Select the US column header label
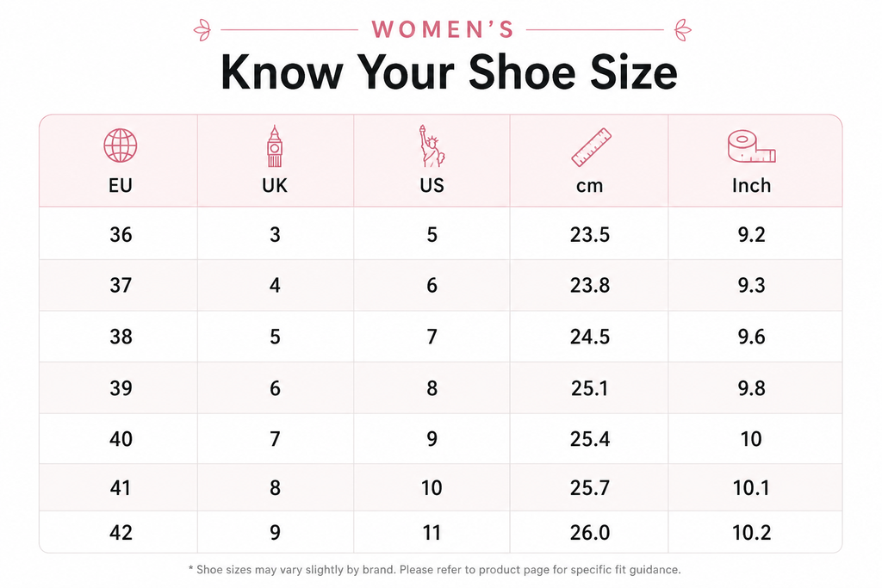 pos(432,185)
